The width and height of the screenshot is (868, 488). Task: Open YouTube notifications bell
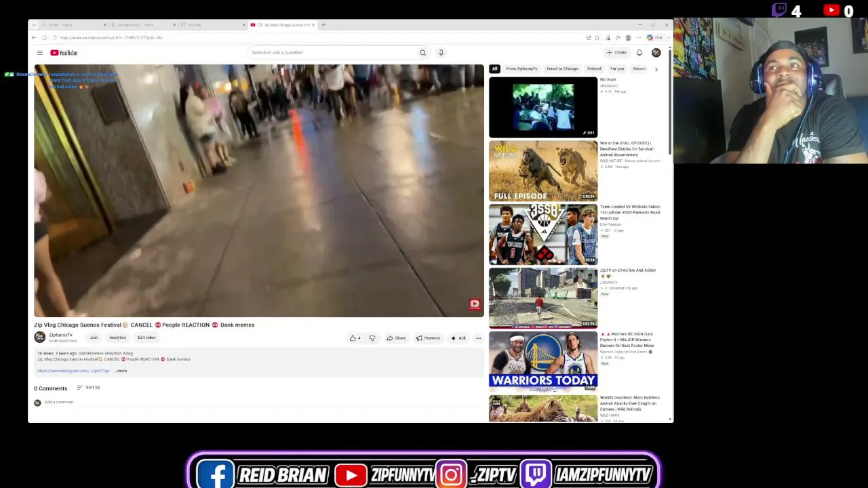click(x=639, y=53)
